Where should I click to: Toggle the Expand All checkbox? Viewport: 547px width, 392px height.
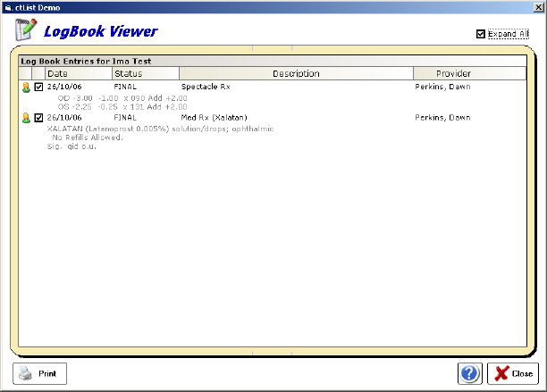click(481, 34)
